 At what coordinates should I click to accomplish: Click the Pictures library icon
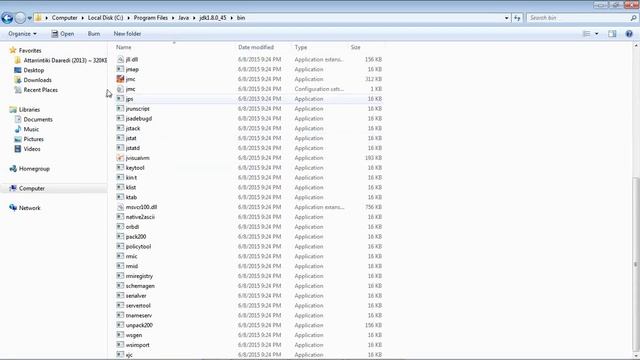18,139
